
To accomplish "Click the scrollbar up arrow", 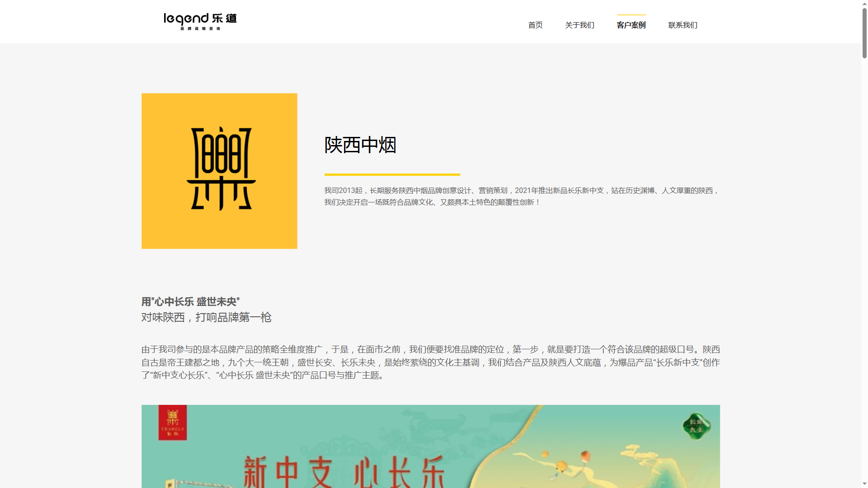I will coord(864,4).
